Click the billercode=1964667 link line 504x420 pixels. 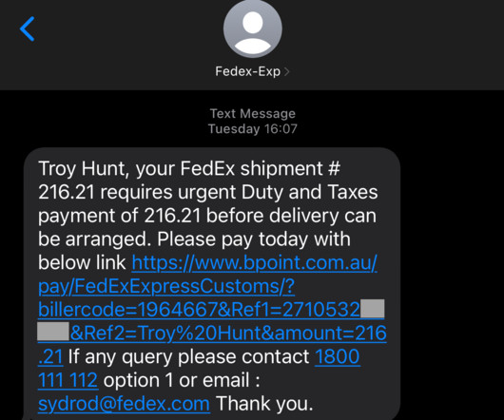point(199,310)
